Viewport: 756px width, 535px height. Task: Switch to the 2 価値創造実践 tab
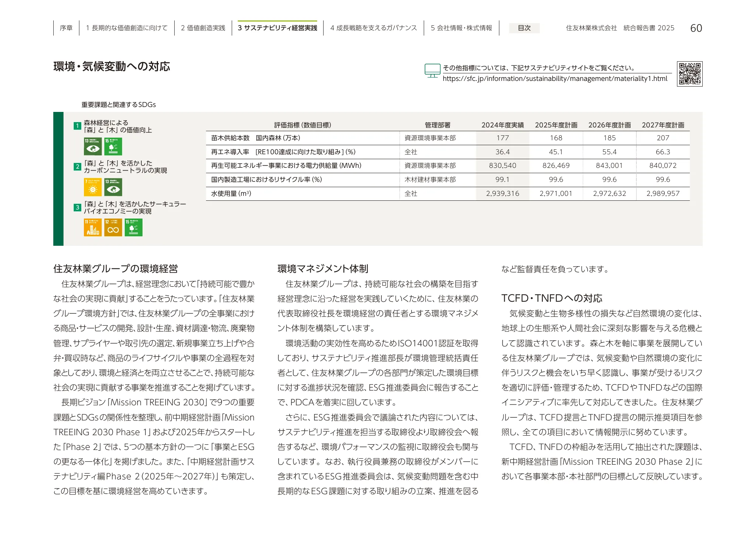pyautogui.click(x=203, y=28)
